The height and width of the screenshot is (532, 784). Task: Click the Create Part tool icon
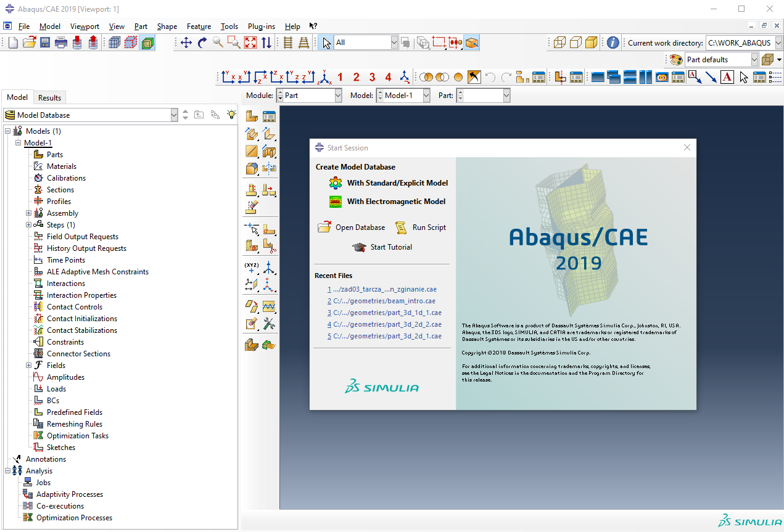click(252, 117)
